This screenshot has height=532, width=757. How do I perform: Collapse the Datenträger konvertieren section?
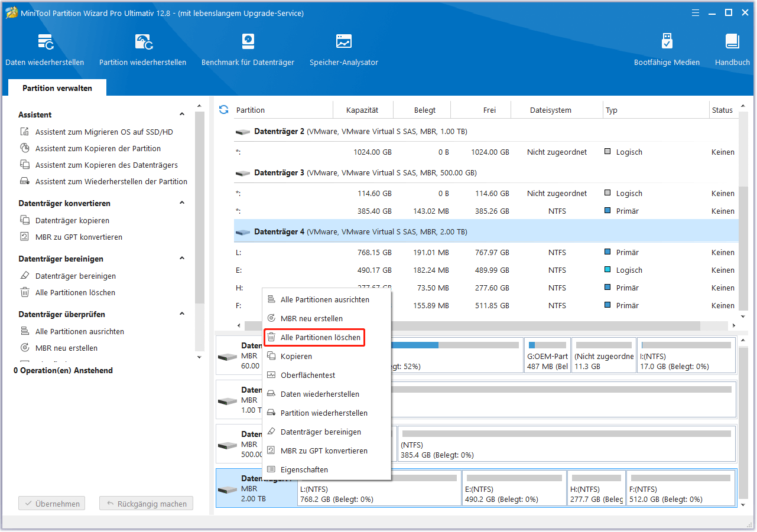point(182,203)
